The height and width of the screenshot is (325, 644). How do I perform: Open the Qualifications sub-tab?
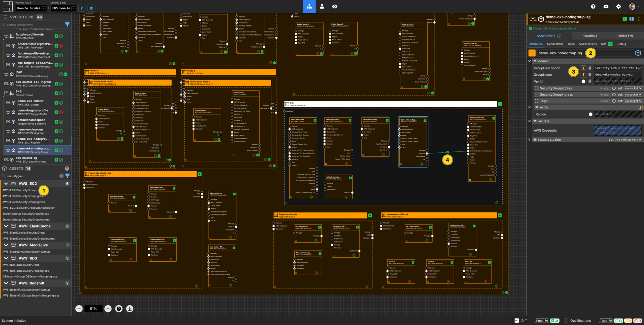coord(588,44)
